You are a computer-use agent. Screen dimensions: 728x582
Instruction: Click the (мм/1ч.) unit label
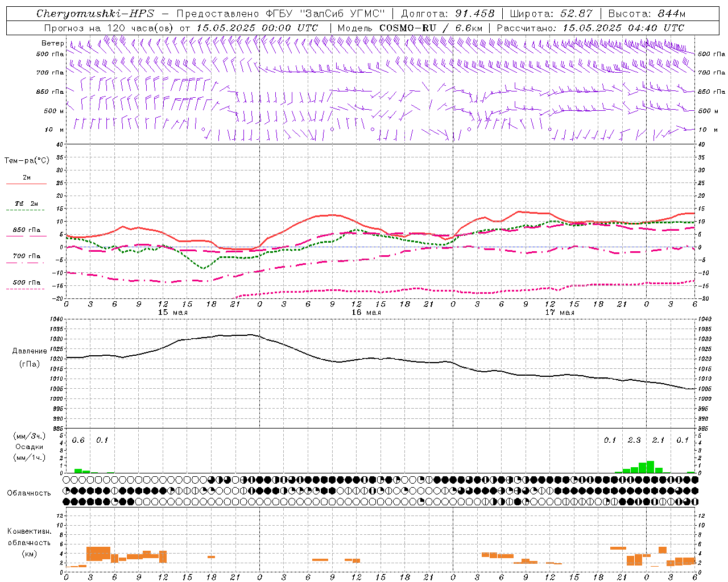pos(29,458)
